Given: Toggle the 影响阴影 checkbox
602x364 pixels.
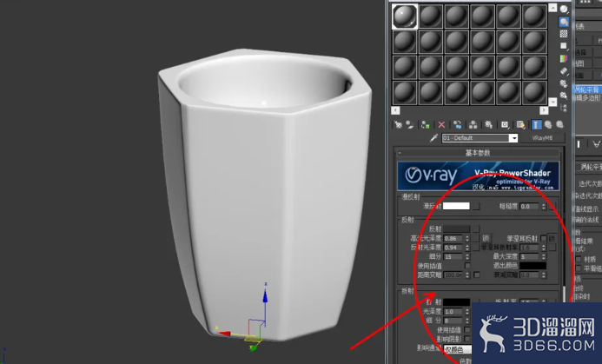Looking at the screenshot, I should pyautogui.click(x=467, y=339).
